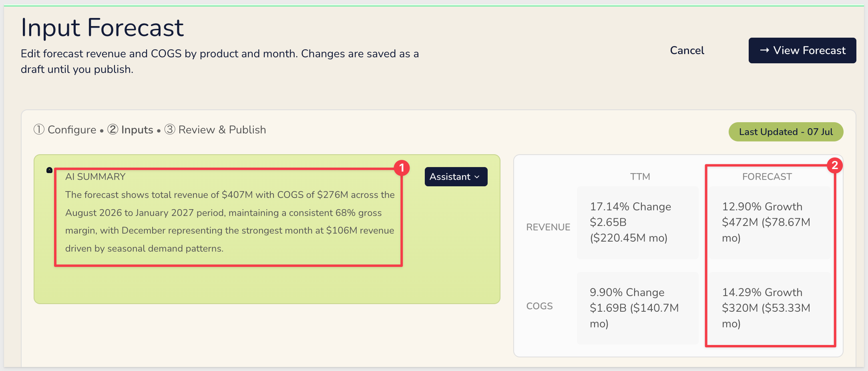The image size is (868, 371).
Task: Go to the Configure step
Action: (x=72, y=130)
